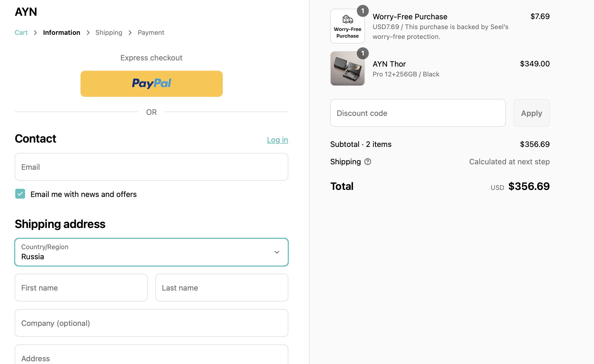Uncheck Email me with news and offers
The image size is (594, 364).
pos(20,194)
